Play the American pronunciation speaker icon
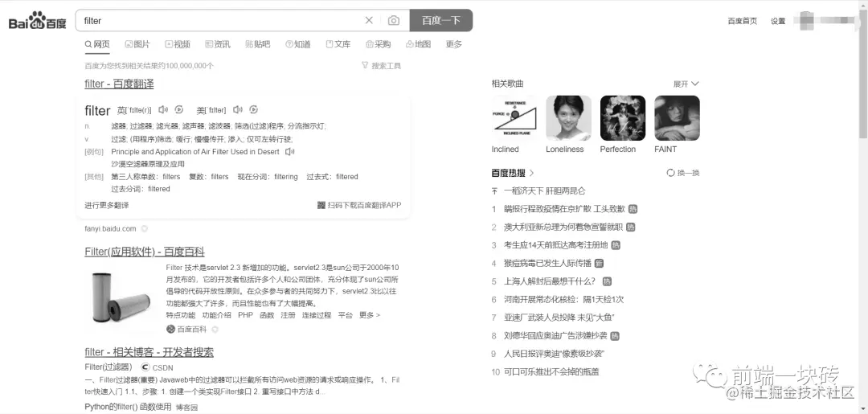Screen dimensions: 868x414 [x=237, y=109]
